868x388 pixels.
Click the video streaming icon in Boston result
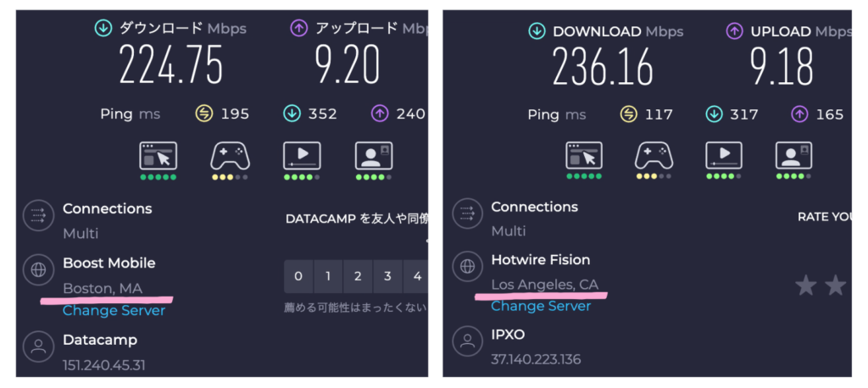[301, 157]
